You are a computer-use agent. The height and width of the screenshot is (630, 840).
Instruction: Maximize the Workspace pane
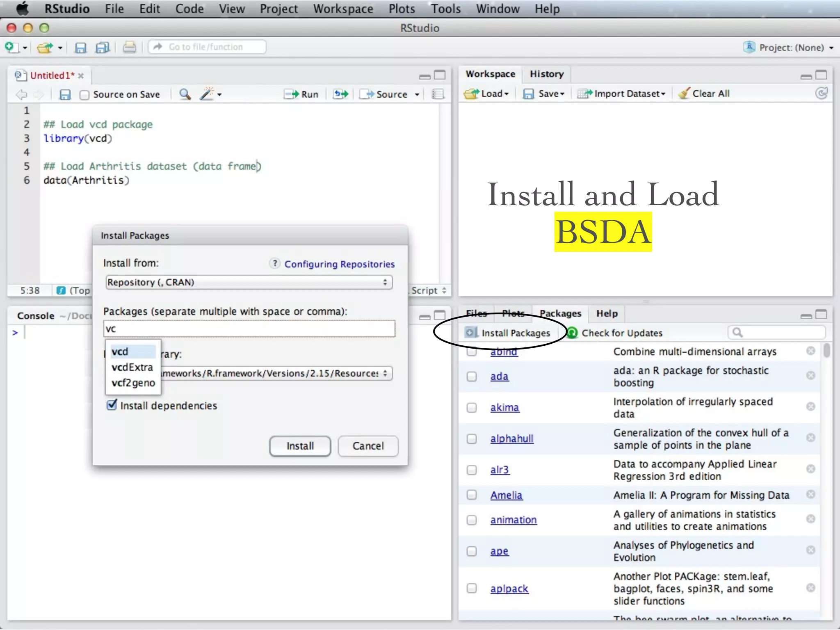[x=822, y=75]
